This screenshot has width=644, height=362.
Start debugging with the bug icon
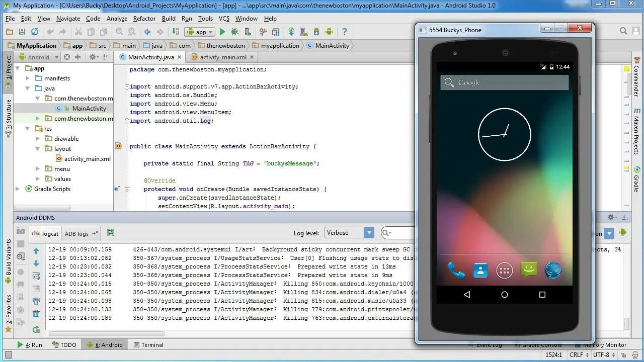tap(234, 32)
